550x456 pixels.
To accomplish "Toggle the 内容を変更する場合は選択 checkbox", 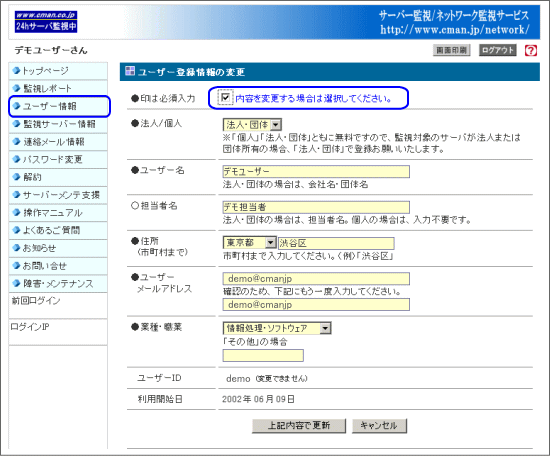I will [x=225, y=97].
